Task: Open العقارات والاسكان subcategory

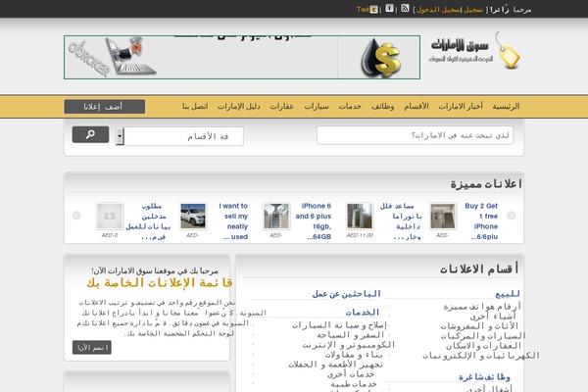Action: point(484,346)
